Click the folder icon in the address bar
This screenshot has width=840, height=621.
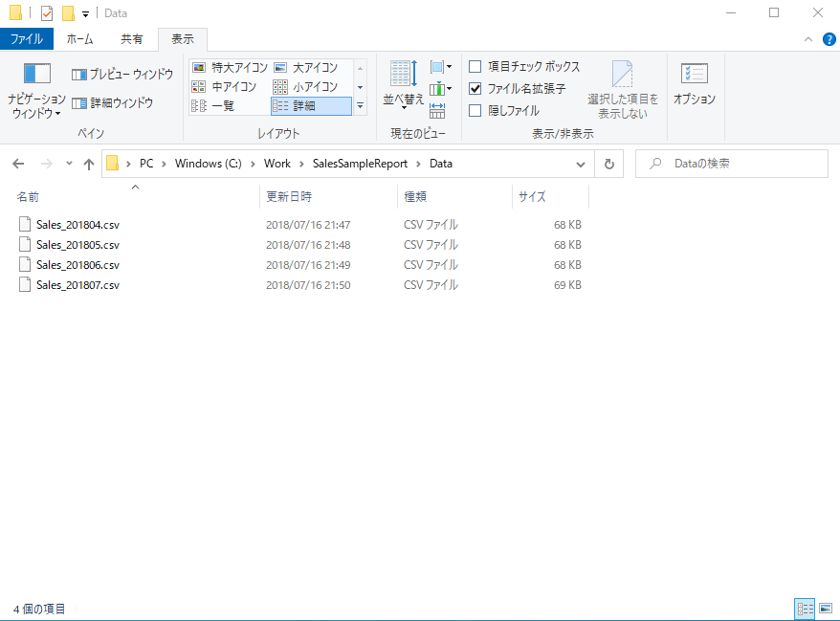point(113,163)
